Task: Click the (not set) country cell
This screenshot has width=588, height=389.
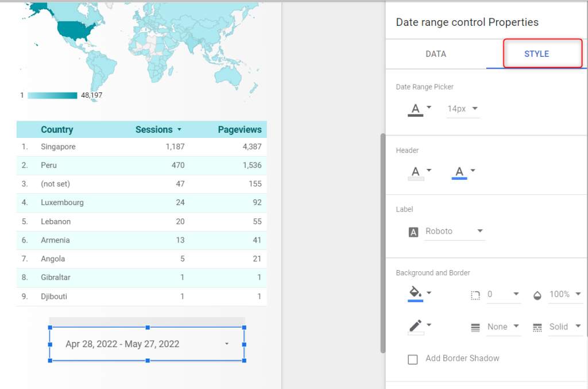Action: 55,184
